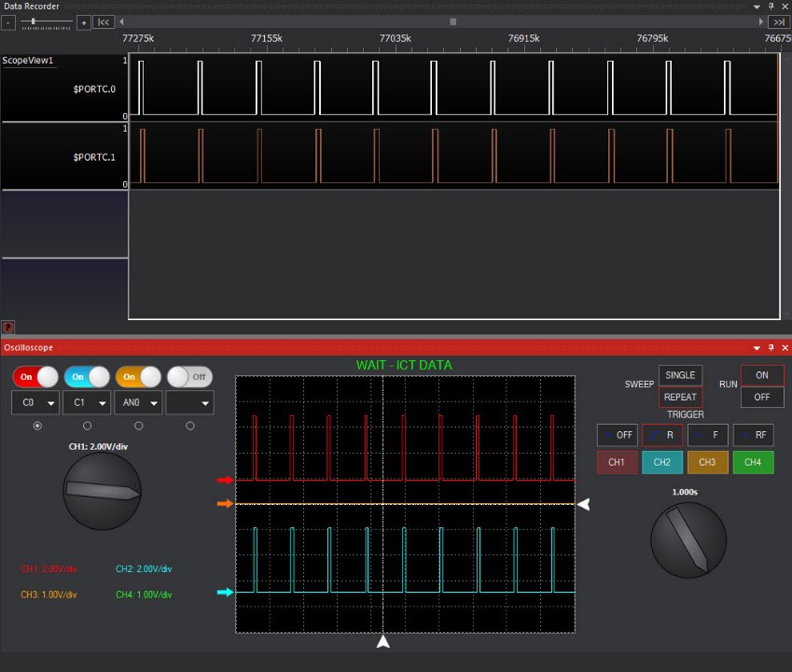792x672 pixels.
Task: Click the CH1 volts-per-division knob
Action: [x=102, y=491]
